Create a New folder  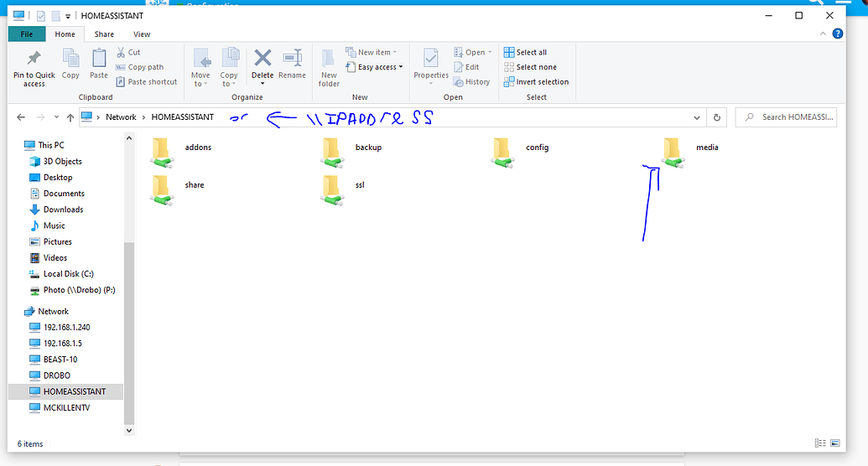[x=329, y=68]
